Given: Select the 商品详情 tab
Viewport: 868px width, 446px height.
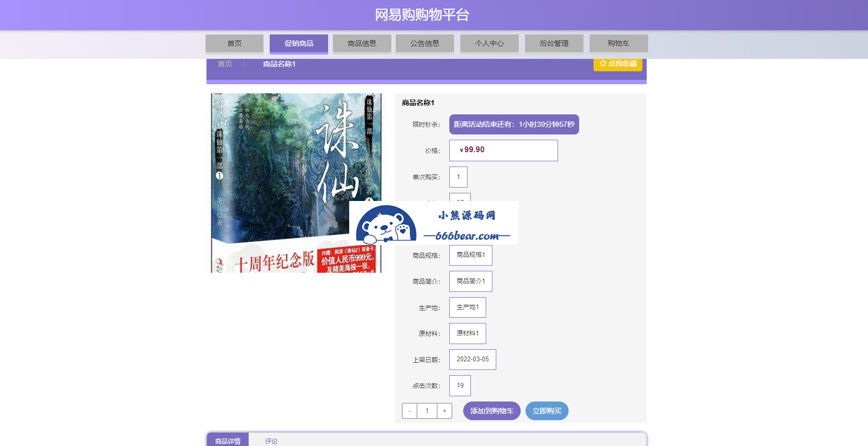Looking at the screenshot, I should (x=228, y=440).
